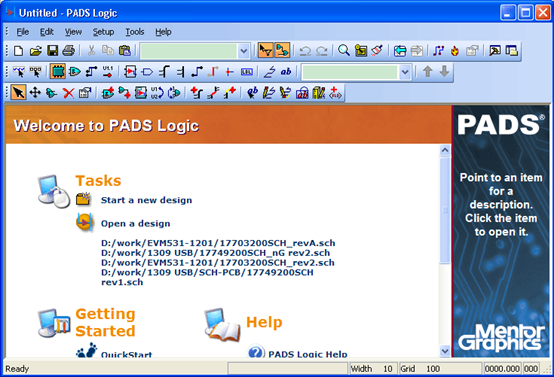Click the Tie Dots filter icon
554x377 pixels.
point(230,72)
